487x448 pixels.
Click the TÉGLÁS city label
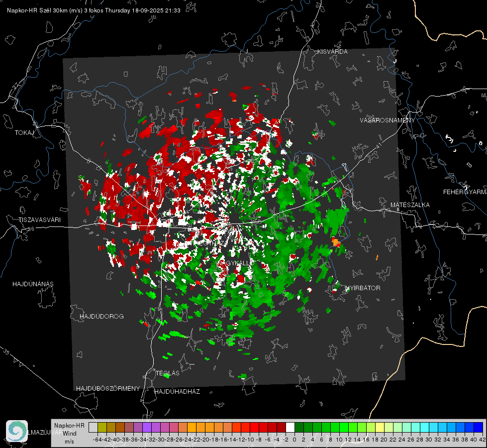click(x=168, y=373)
